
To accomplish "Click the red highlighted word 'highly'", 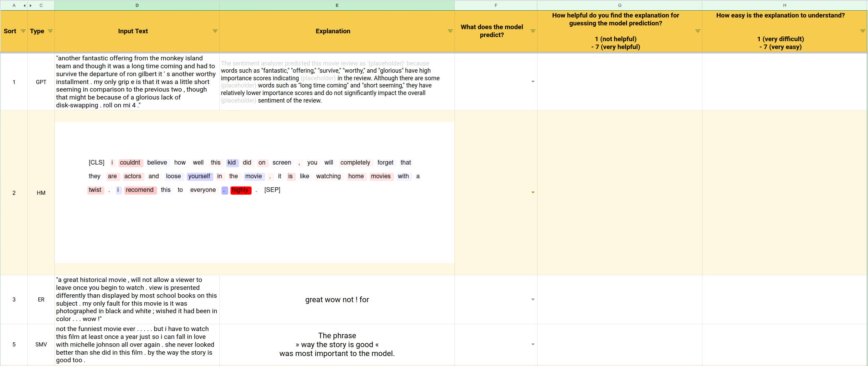I will [241, 190].
